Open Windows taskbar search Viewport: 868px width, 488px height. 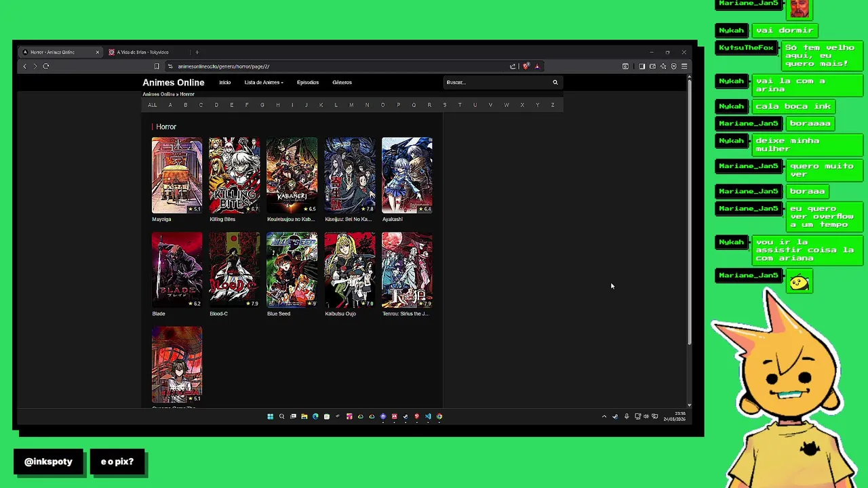pyautogui.click(x=281, y=416)
